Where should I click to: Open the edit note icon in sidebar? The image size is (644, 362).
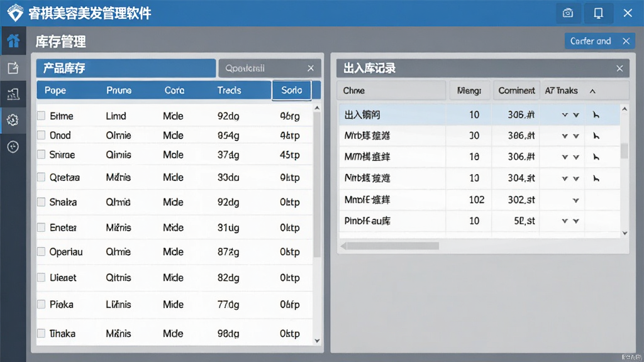(13, 68)
